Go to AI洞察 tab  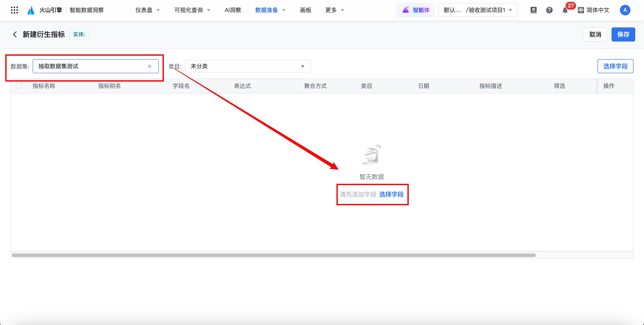pyautogui.click(x=232, y=10)
